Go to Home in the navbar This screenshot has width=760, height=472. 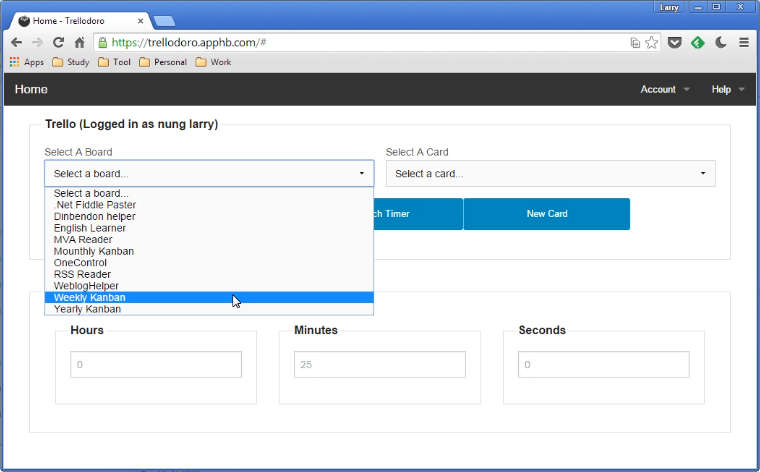click(x=31, y=89)
